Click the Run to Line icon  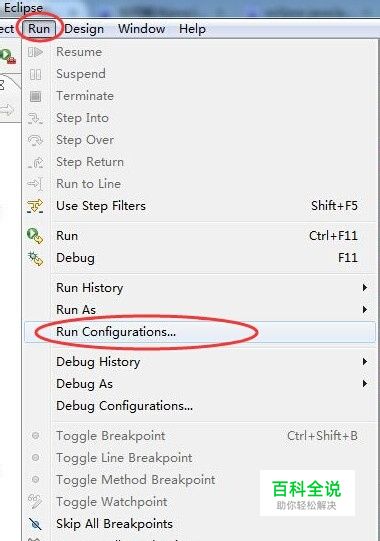(x=35, y=184)
